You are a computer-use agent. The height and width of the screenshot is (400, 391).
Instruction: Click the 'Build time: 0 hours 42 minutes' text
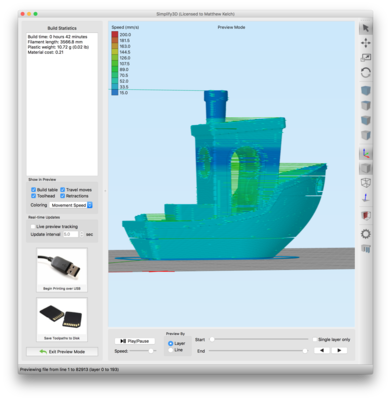(x=57, y=37)
